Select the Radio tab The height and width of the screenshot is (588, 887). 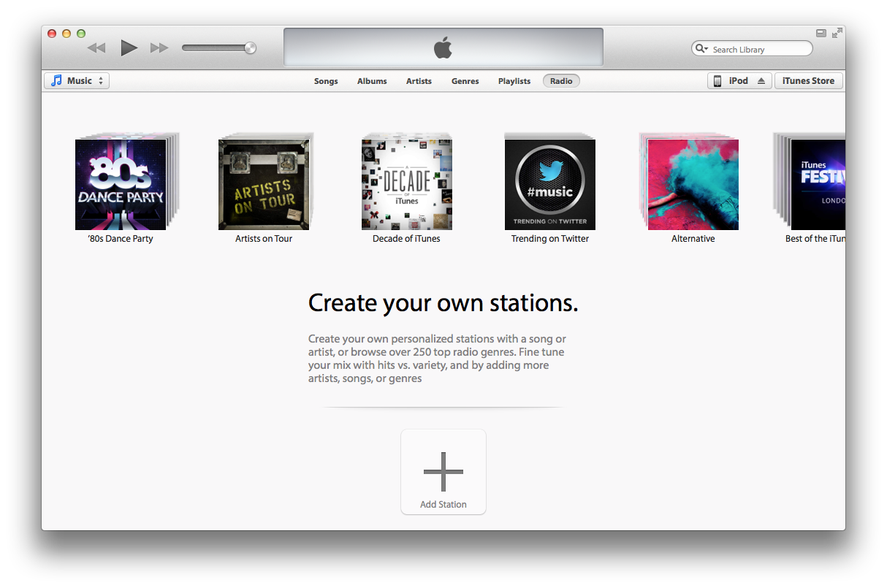(561, 81)
